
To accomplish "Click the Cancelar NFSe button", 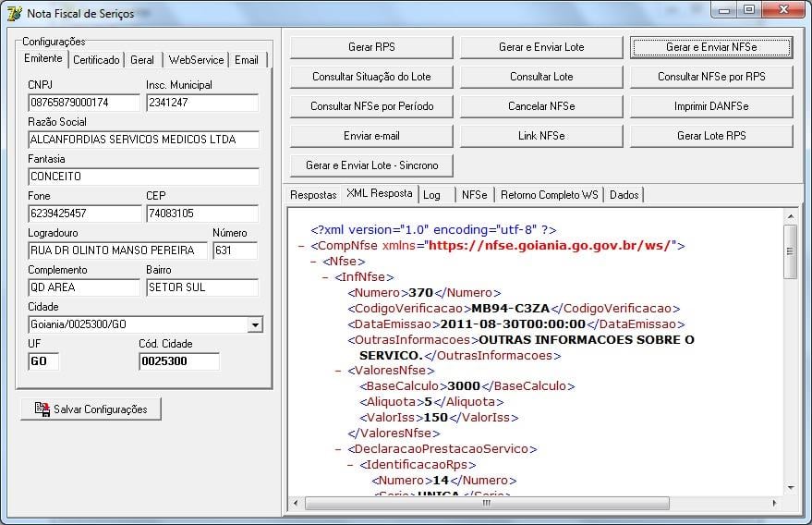I will [541, 106].
